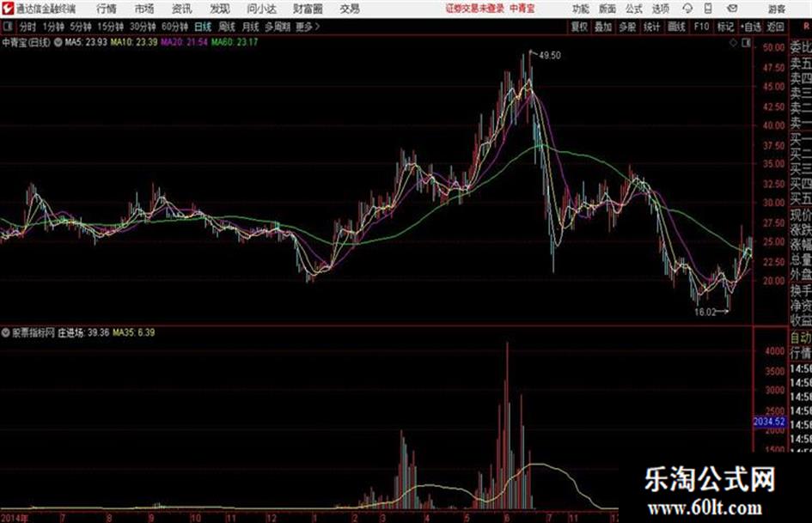Switch to the 日线 daily tab
812x523 pixels.
point(203,27)
